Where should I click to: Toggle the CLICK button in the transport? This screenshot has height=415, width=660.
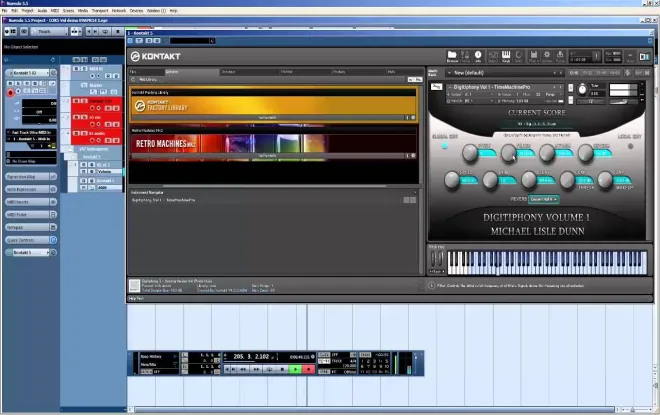coord(324,354)
